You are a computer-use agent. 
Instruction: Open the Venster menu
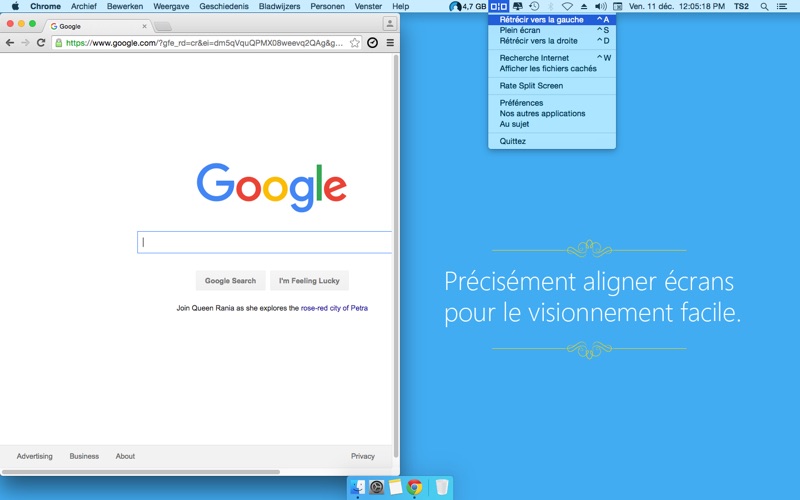point(368,6)
